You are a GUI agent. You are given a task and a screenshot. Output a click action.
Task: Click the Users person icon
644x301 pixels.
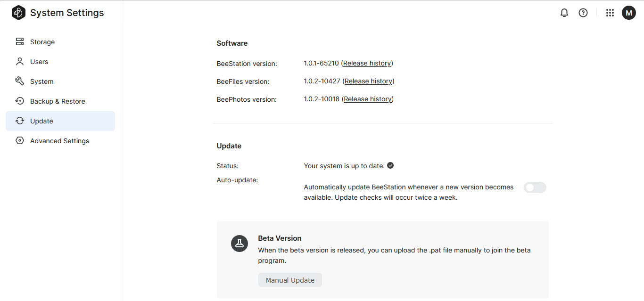tap(20, 62)
